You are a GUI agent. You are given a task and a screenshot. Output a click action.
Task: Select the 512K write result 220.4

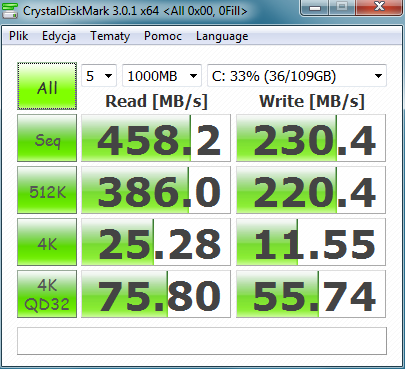311,190
